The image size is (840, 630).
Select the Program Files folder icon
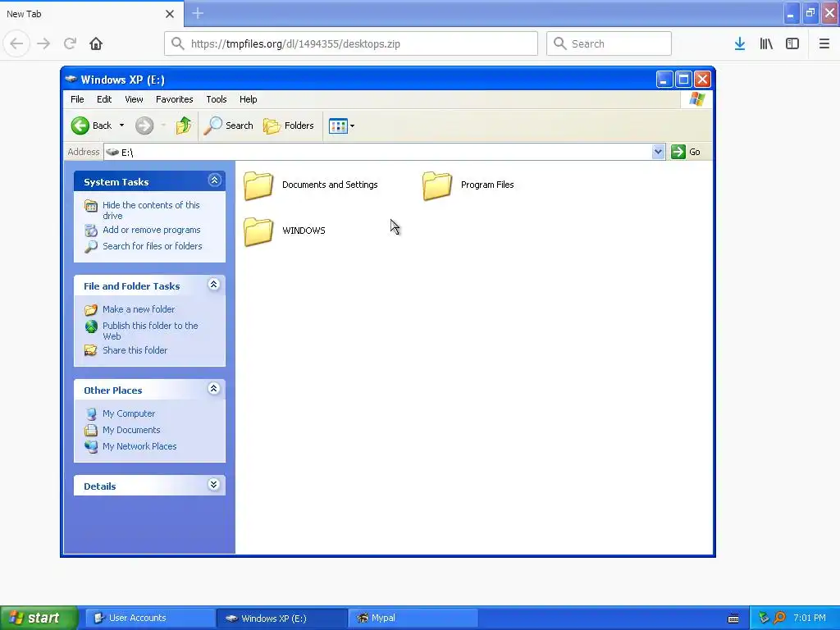tap(437, 185)
